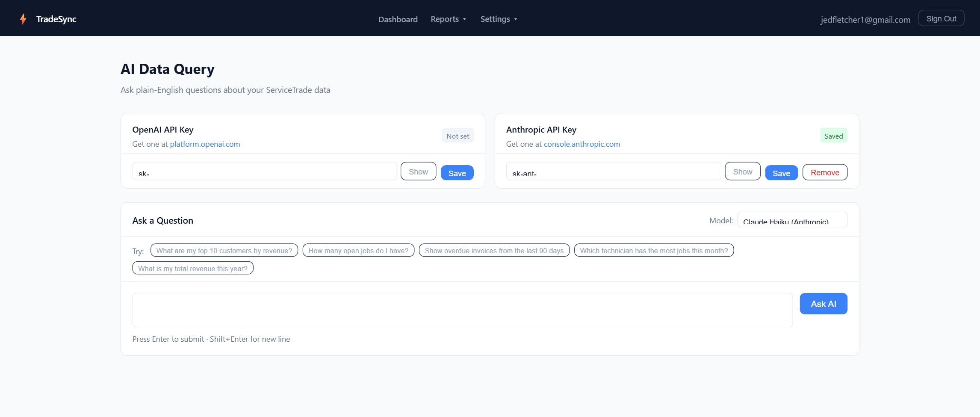Viewport: 980px width, 417px height.
Task: Click the 'Ask a Question' section heading
Action: [162, 221]
